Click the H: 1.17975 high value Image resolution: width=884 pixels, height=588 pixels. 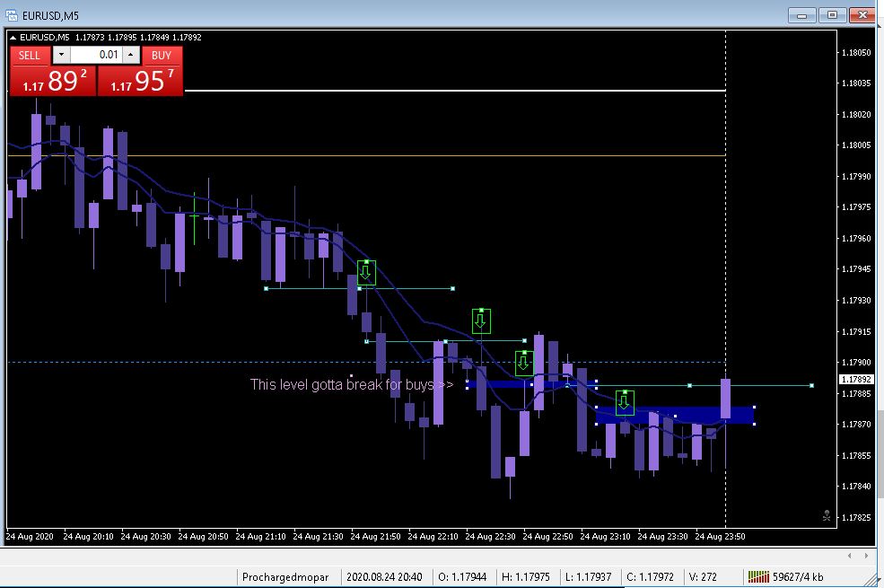pyautogui.click(x=525, y=576)
